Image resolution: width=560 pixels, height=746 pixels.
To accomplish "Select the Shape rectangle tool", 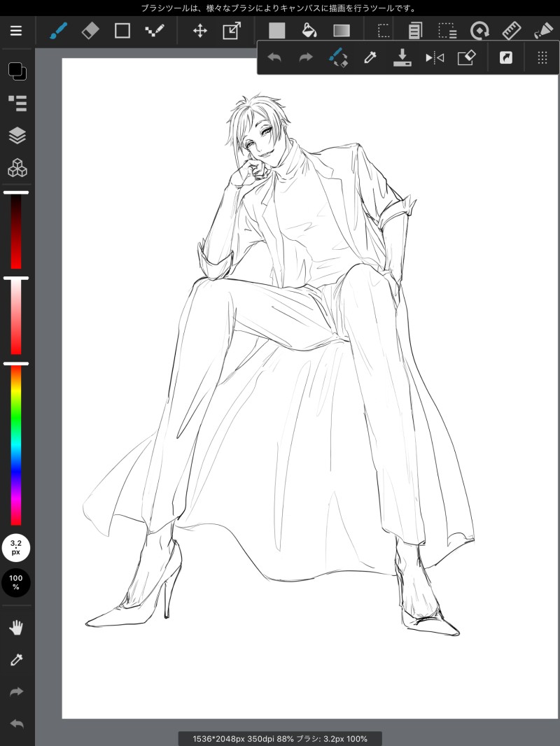I will (122, 31).
